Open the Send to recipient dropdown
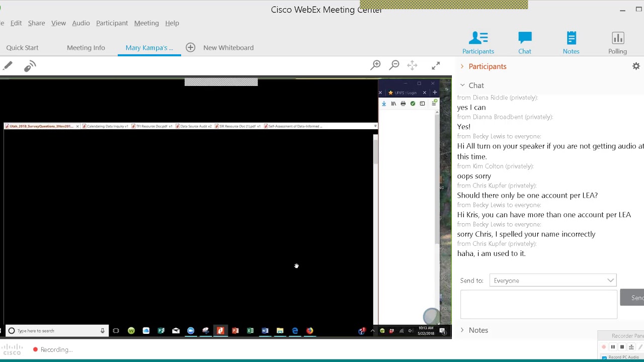 553,281
